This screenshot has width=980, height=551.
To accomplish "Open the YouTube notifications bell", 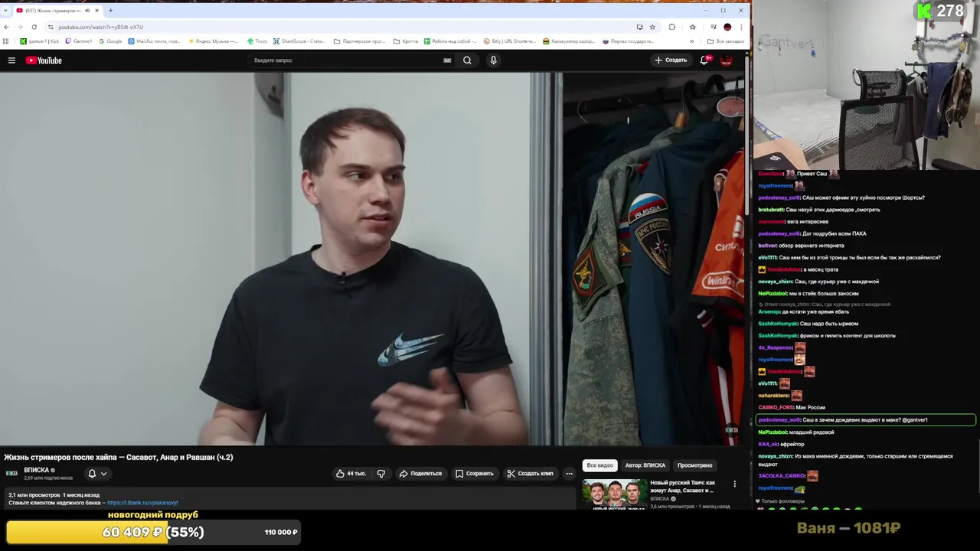I will click(704, 60).
